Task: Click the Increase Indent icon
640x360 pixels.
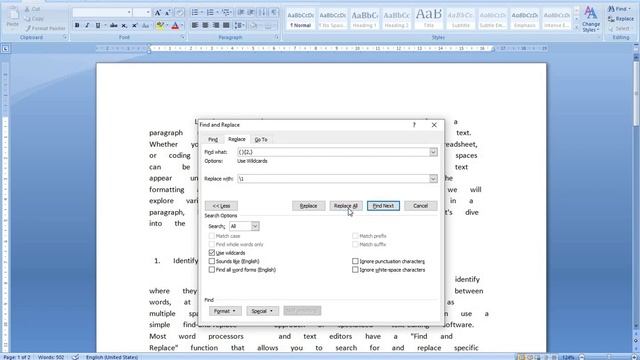Action: [x=251, y=13]
